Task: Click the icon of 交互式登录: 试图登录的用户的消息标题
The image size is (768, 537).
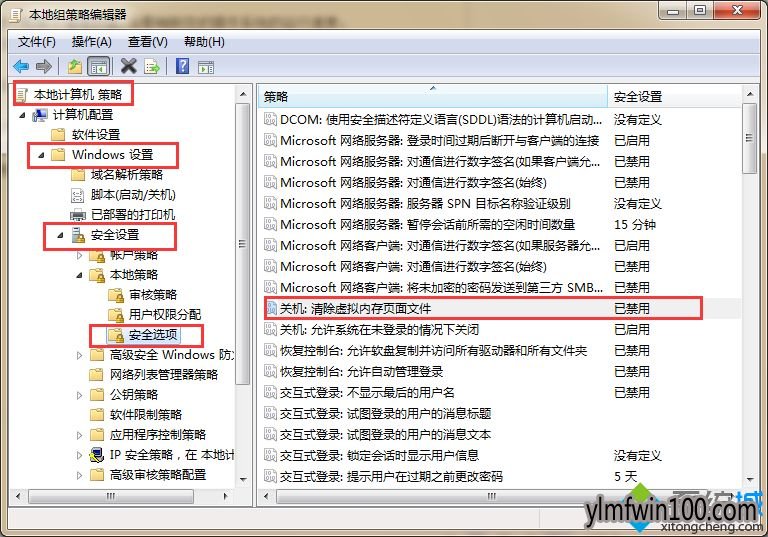Action: click(270, 414)
